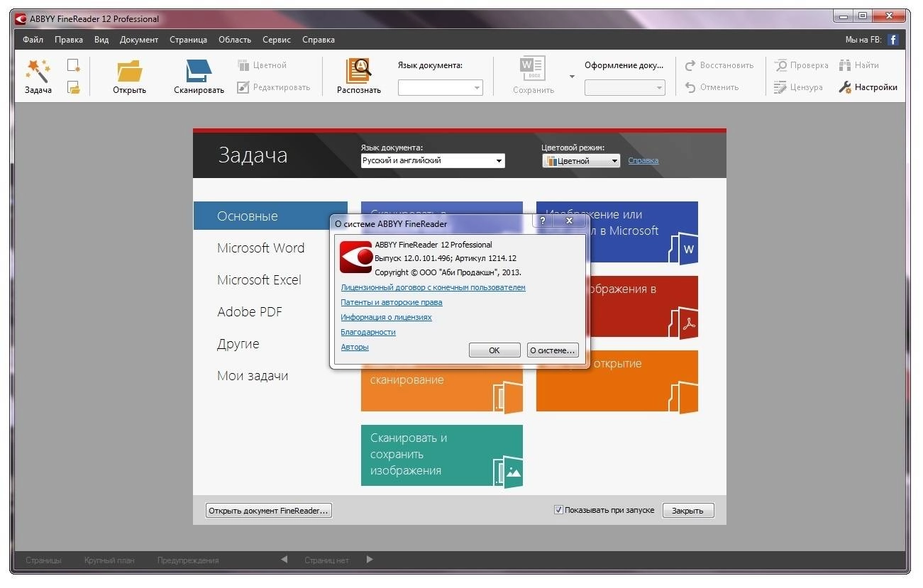Image resolution: width=923 pixels, height=588 pixels.
Task: Open the Благодарности link
Action: (x=368, y=333)
